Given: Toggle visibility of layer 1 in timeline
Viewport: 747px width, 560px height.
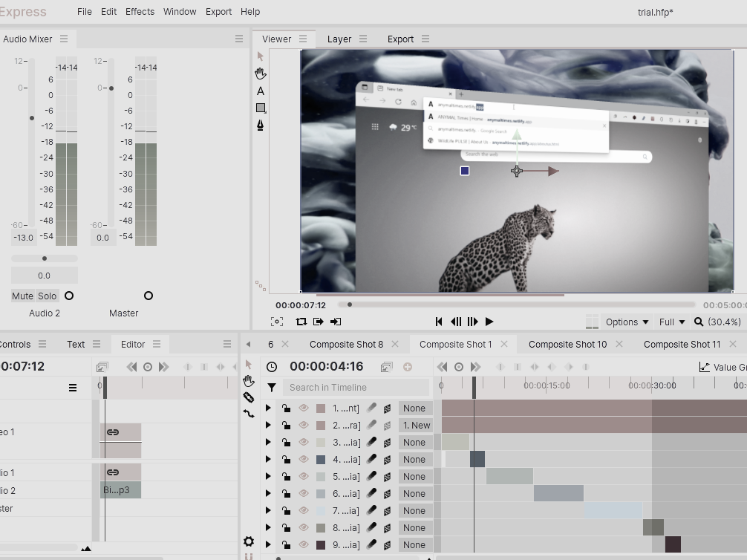Looking at the screenshot, I should (x=304, y=408).
